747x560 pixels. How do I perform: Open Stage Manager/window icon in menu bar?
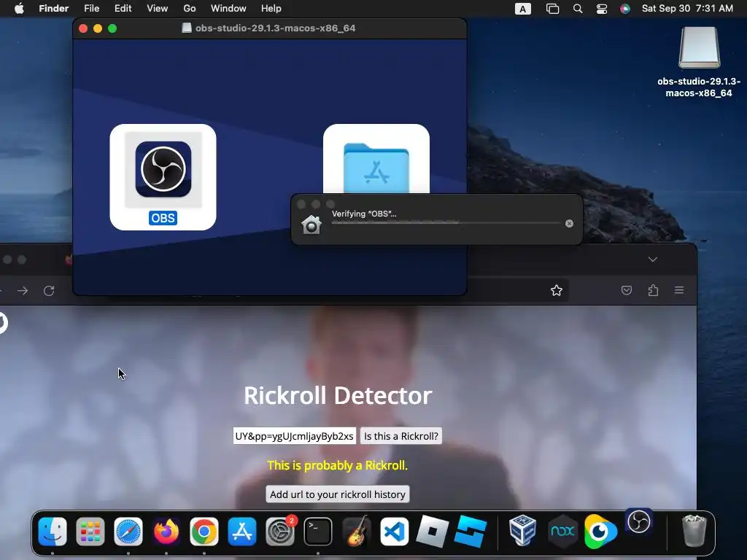click(552, 9)
